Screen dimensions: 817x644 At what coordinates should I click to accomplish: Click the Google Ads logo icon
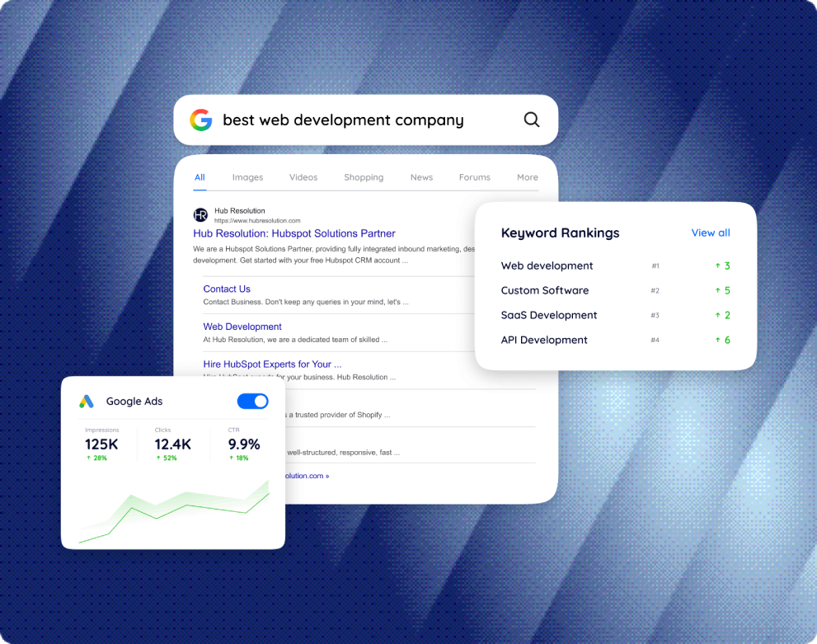[87, 402]
